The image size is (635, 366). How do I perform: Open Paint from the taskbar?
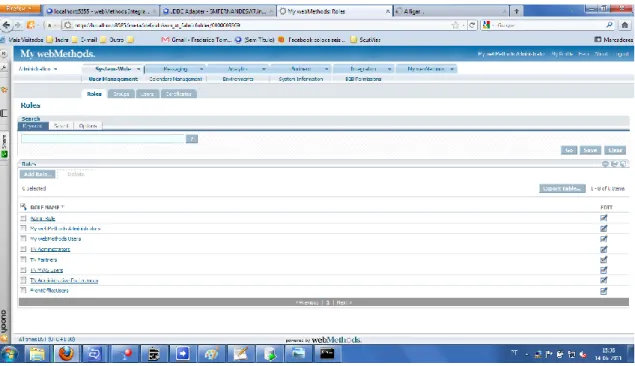point(211,354)
